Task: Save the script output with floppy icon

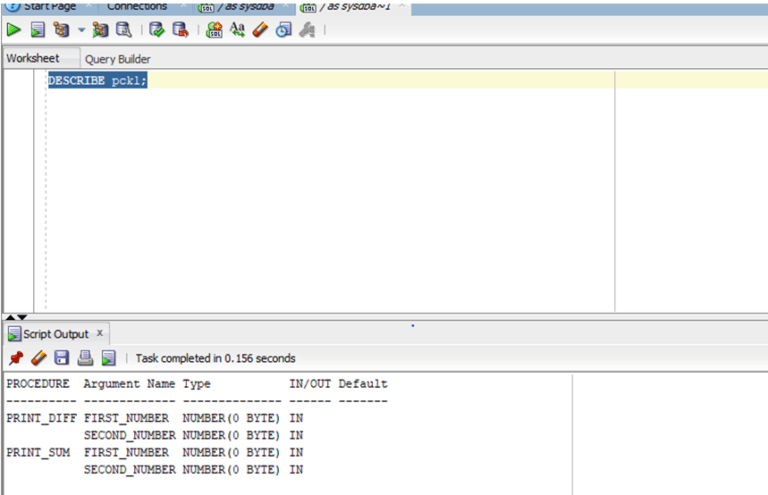Action: click(62, 358)
